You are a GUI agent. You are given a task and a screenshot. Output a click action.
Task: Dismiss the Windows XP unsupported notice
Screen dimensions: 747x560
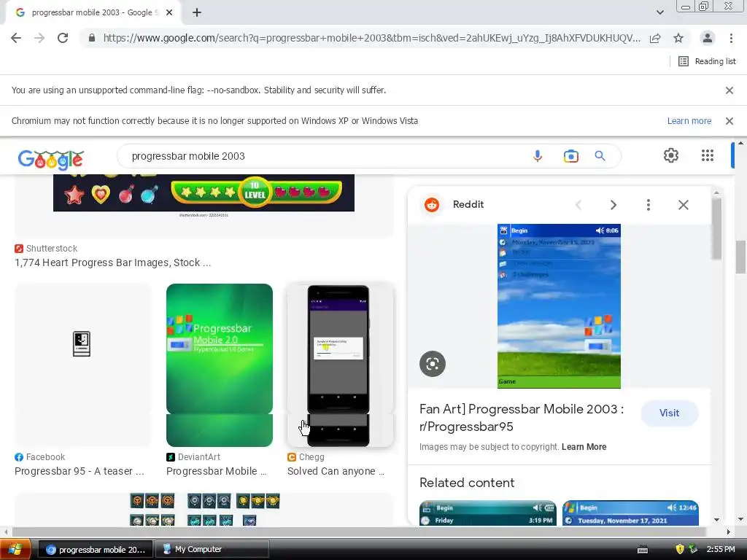(x=729, y=121)
